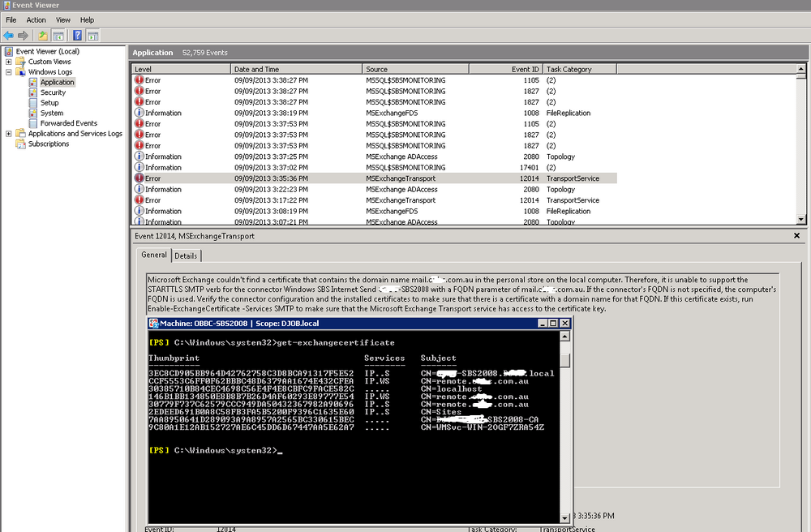Click the CN=Sites certificate subject
811x532 pixels.
pos(441,412)
